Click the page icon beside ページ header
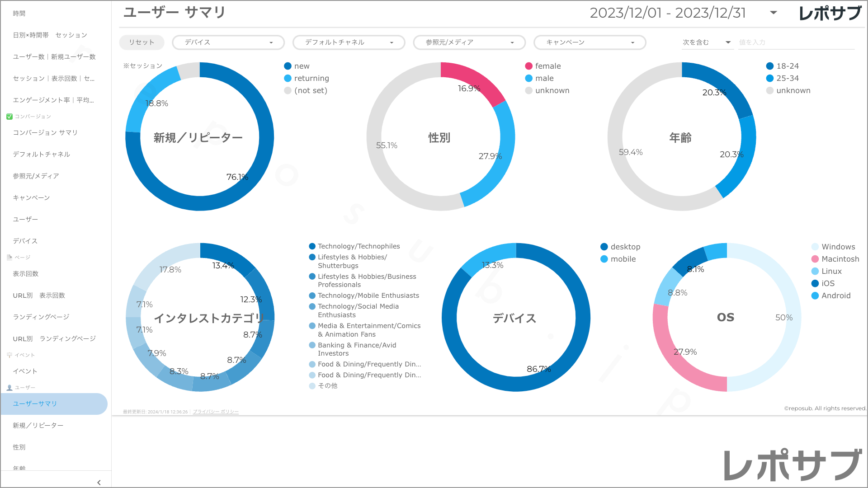Image resolution: width=868 pixels, height=488 pixels. (9, 258)
